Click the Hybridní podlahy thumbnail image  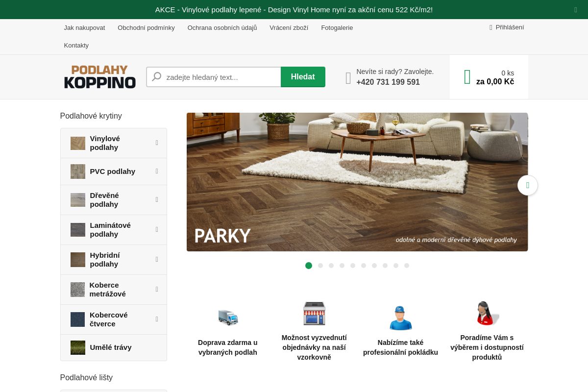pyautogui.click(x=78, y=260)
